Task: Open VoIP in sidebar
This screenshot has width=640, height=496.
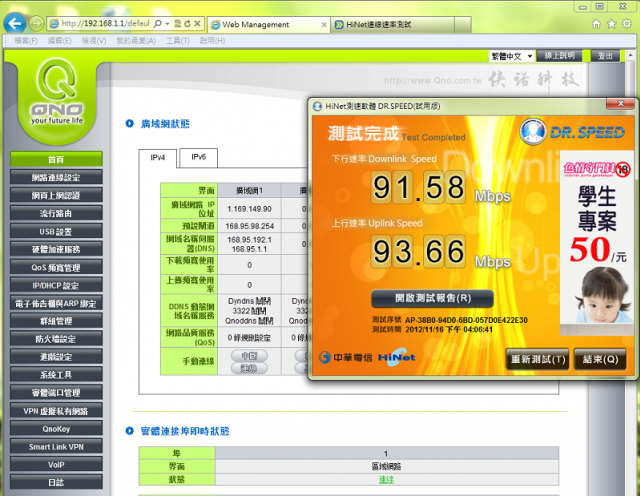Action: pos(56,465)
